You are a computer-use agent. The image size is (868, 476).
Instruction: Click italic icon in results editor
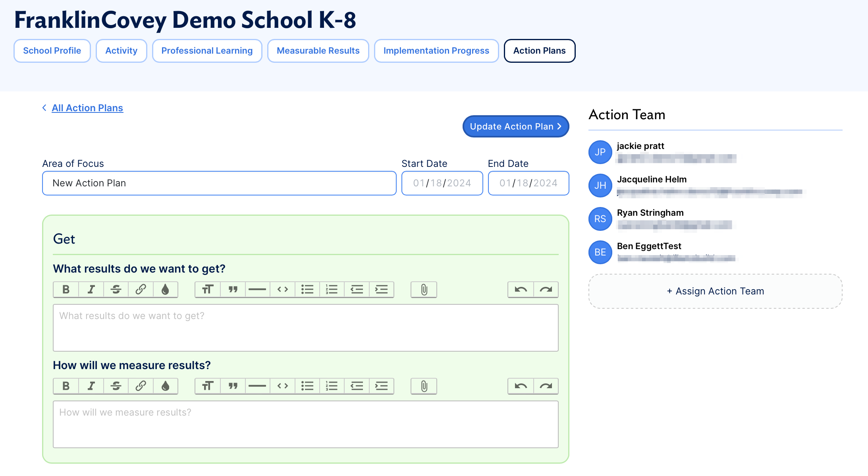pyautogui.click(x=91, y=290)
